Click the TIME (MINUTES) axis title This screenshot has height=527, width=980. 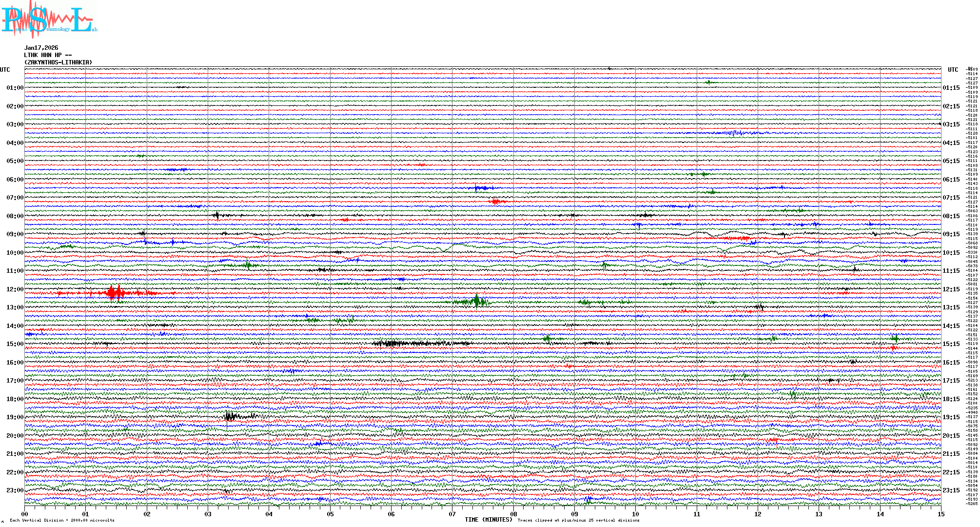pyautogui.click(x=489, y=520)
